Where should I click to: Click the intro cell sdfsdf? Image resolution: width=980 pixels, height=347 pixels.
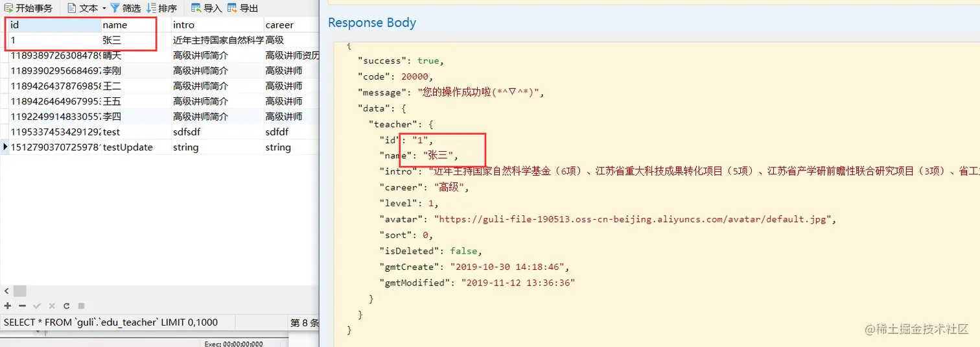click(217, 132)
